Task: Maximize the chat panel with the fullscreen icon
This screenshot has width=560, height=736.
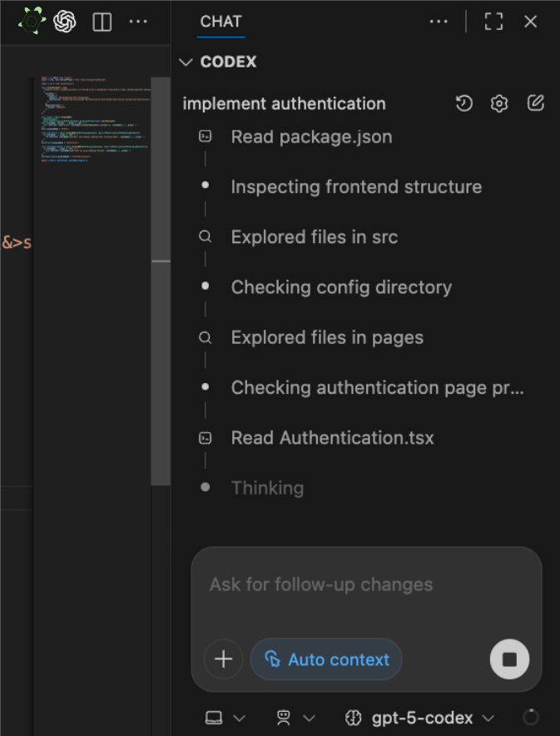Action: pos(493,22)
